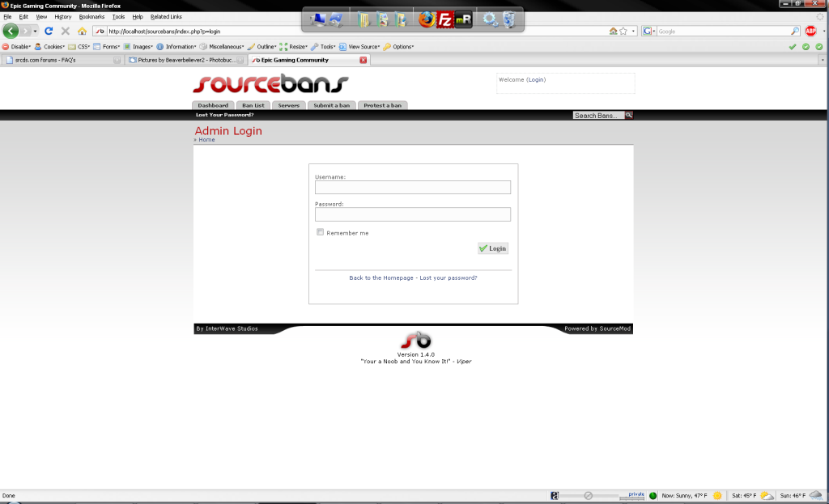The width and height of the screenshot is (829, 504).
Task: Click the Saturday partly cloudy weather icon
Action: (767, 496)
